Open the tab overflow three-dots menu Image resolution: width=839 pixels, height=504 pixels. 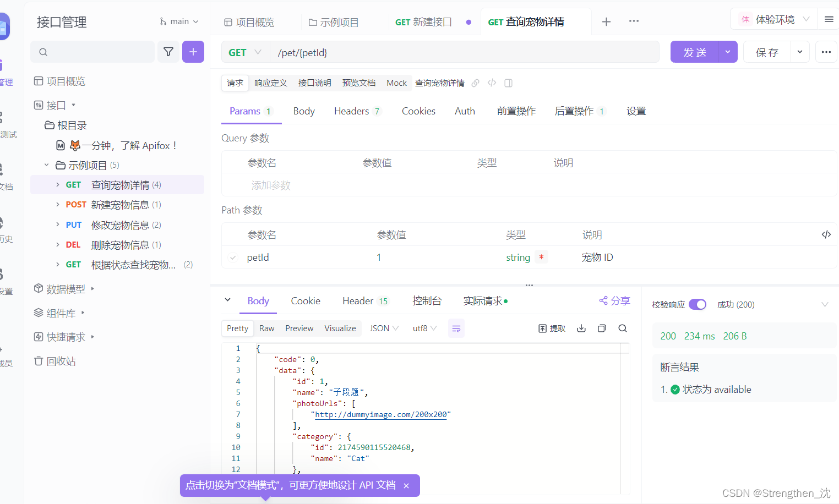pos(634,21)
